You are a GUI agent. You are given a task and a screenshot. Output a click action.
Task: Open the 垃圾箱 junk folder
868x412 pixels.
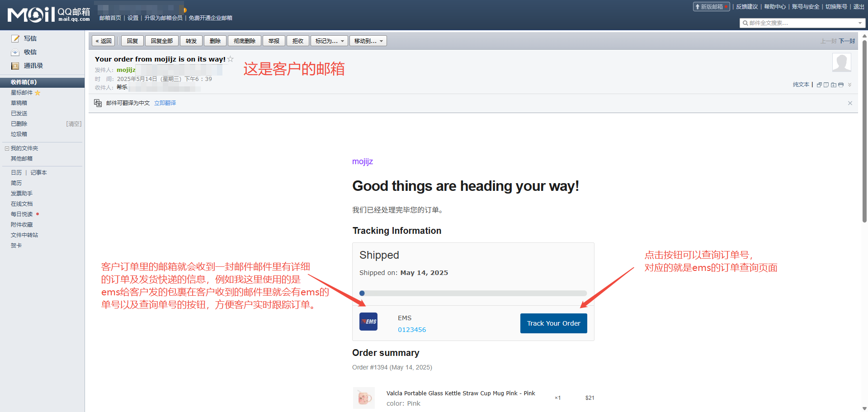19,134
